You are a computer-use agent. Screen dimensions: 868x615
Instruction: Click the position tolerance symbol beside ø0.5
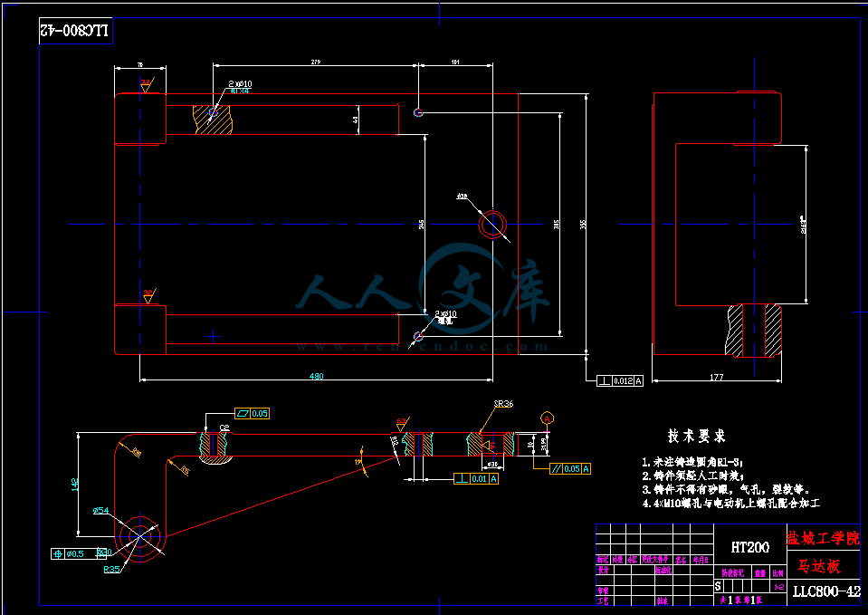click(60, 553)
